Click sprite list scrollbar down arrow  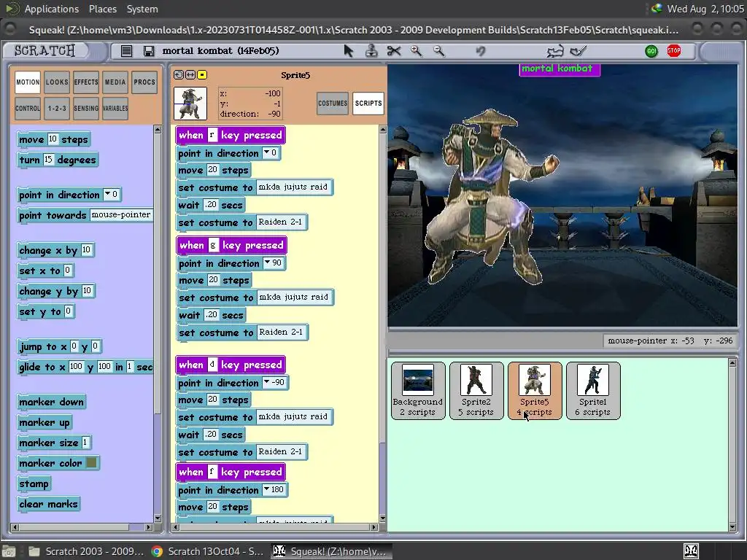click(732, 526)
